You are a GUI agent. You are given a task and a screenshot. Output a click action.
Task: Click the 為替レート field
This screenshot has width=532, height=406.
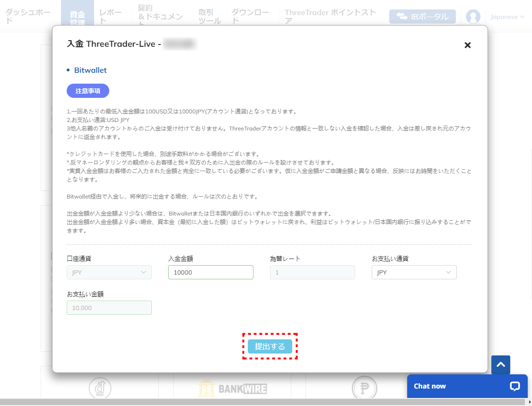(313, 272)
